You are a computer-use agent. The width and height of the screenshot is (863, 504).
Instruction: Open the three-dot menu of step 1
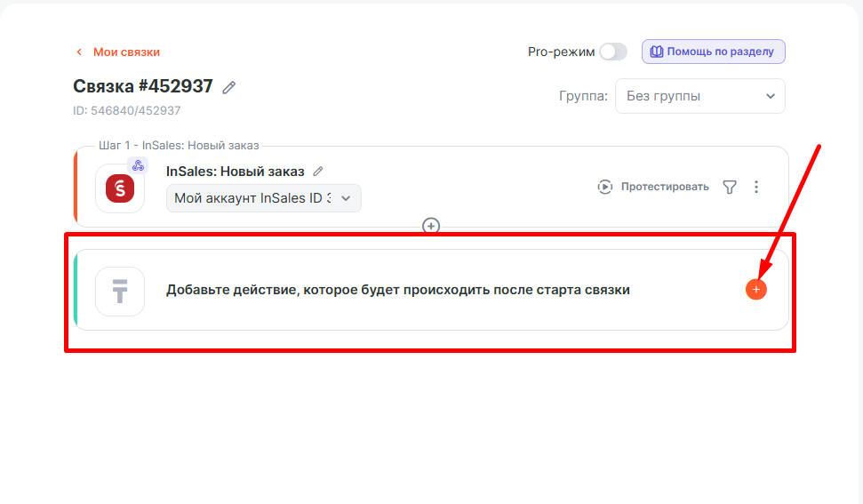(756, 187)
